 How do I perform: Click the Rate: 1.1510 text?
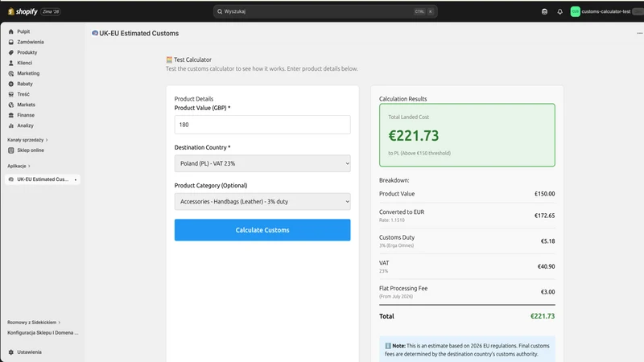click(x=392, y=220)
